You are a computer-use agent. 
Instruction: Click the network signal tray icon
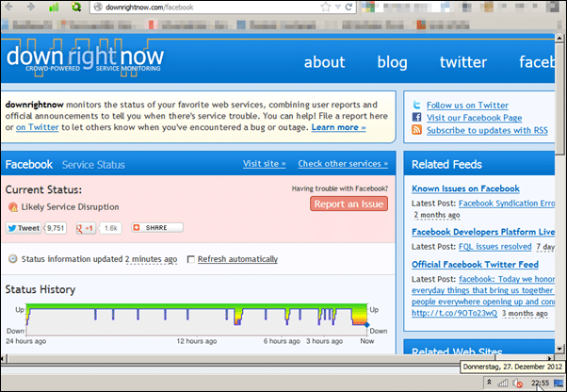[x=502, y=383]
